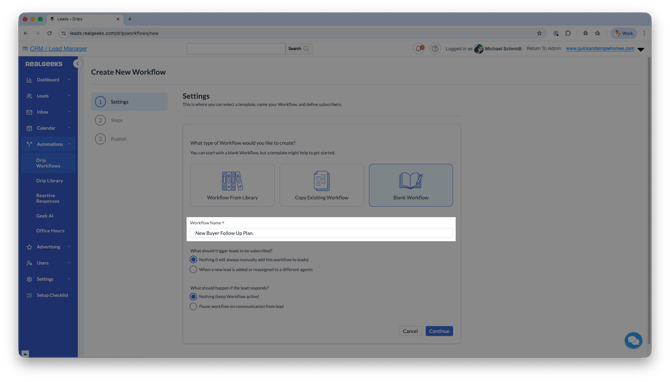Image resolution: width=670 pixels, height=382 pixels.
Task: Open a new browser tab
Action: (130, 19)
